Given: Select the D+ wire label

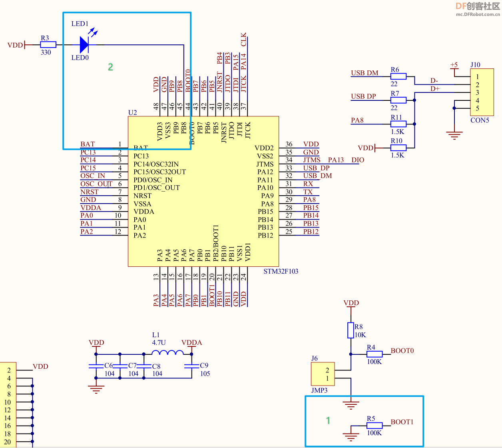Looking at the screenshot, I should pyautogui.click(x=435, y=89).
